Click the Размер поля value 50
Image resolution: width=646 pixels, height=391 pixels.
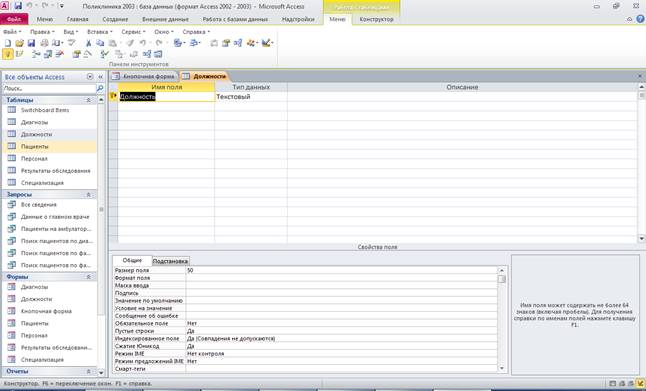tap(341, 271)
